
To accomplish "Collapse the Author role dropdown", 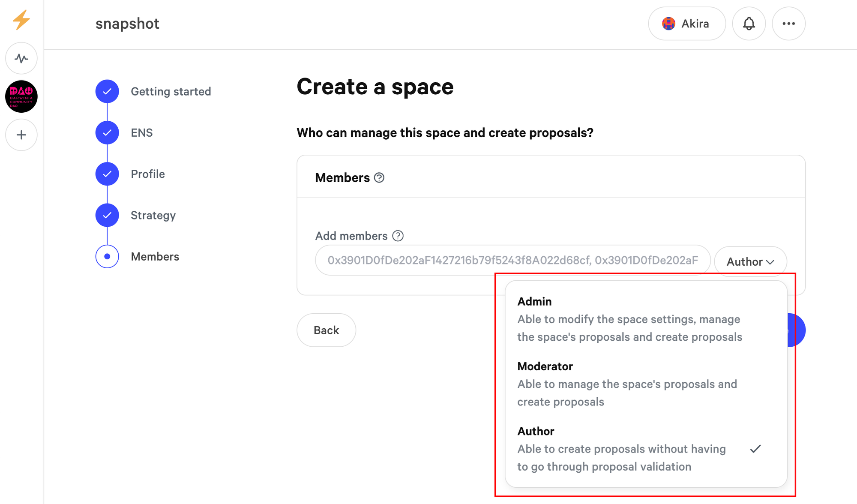I will click(750, 261).
